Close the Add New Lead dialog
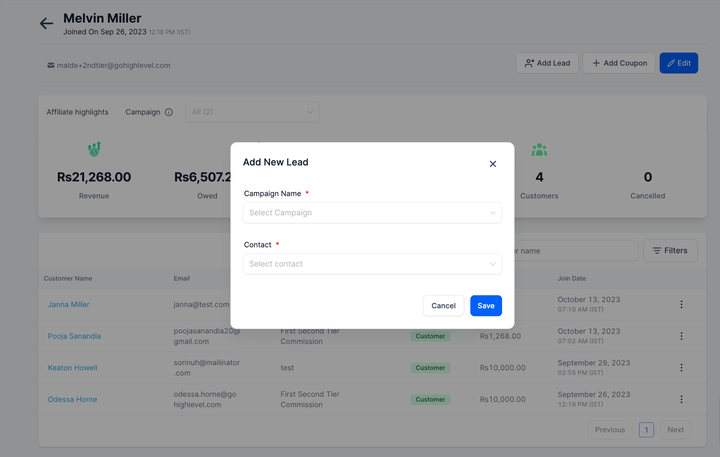This screenshot has width=720, height=457. click(493, 164)
